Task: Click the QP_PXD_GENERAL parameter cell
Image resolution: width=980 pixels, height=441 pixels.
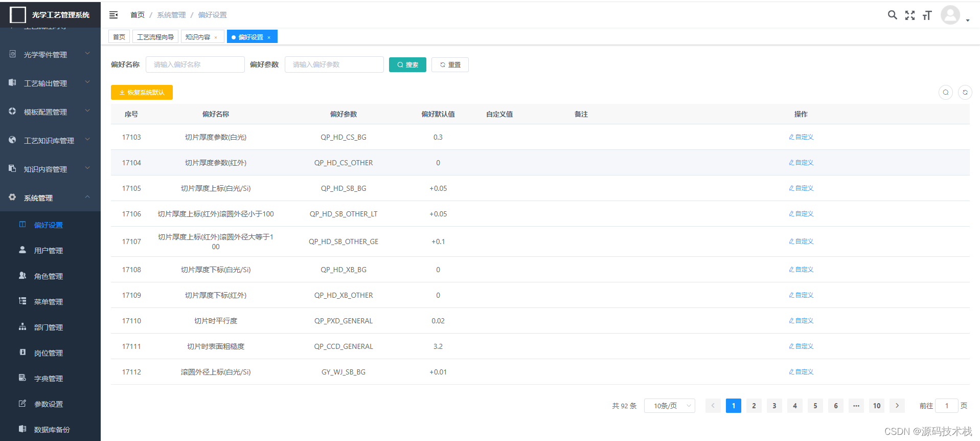Action: 344,321
